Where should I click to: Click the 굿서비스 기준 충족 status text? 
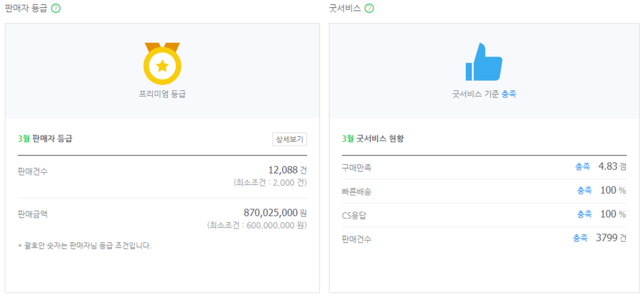pos(484,94)
